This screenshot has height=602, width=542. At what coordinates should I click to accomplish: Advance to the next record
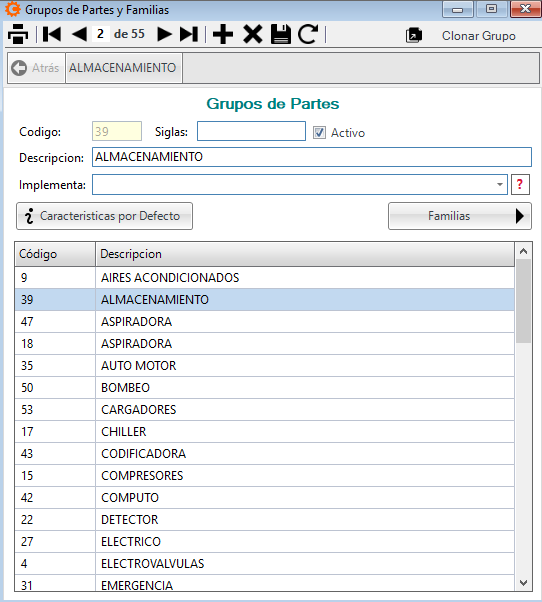[x=164, y=34]
